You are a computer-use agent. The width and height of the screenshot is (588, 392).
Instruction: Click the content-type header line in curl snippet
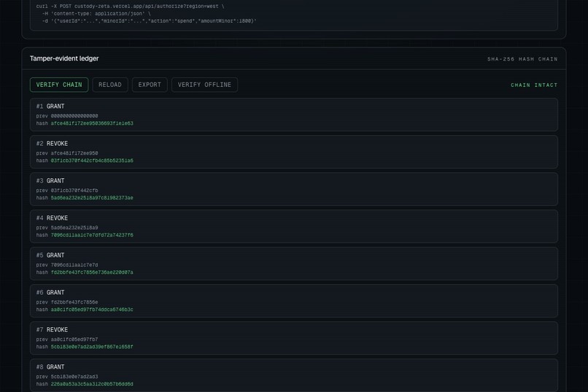96,13
